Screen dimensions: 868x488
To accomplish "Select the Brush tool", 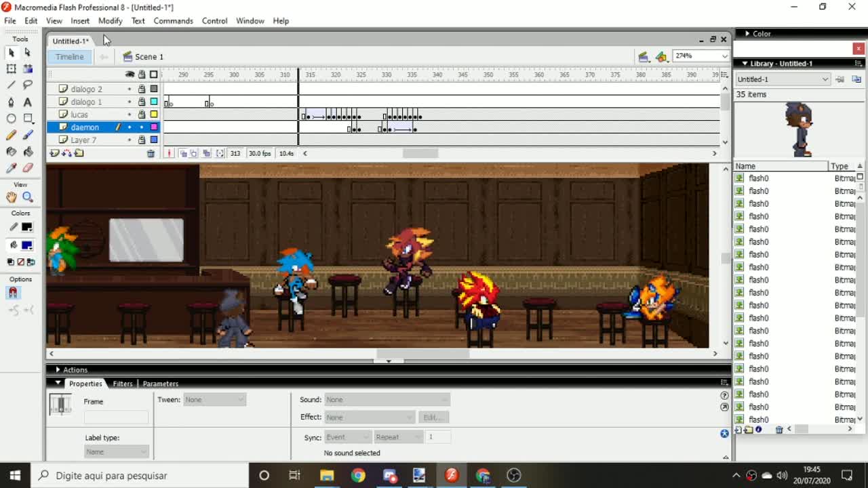I will click(x=28, y=135).
